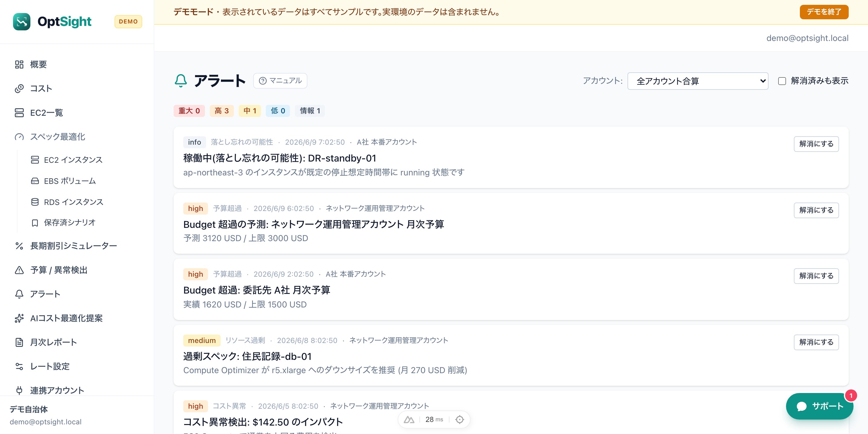Image resolution: width=868 pixels, height=434 pixels.
Task: Enable the 解消済みも表示 checkbox
Action: pyautogui.click(x=782, y=81)
